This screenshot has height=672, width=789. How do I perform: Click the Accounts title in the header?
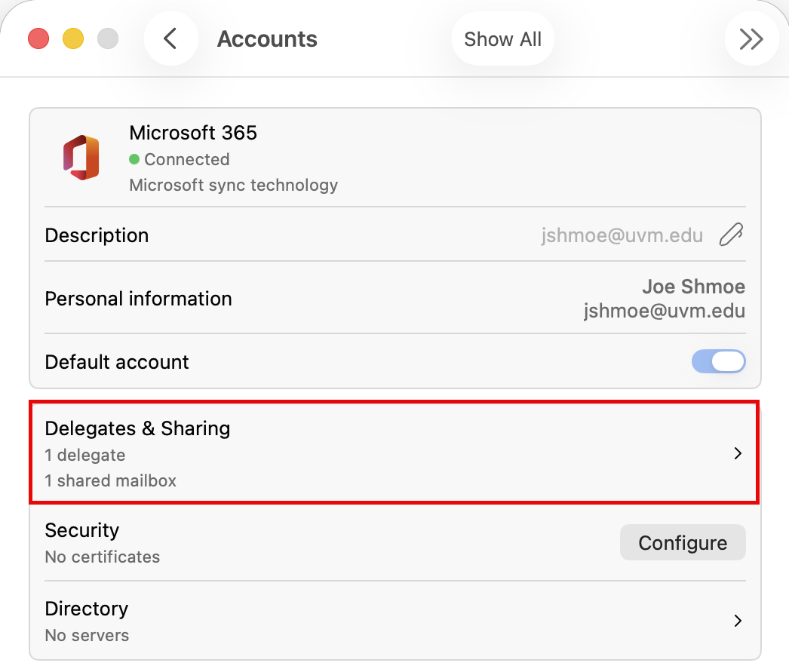(267, 38)
